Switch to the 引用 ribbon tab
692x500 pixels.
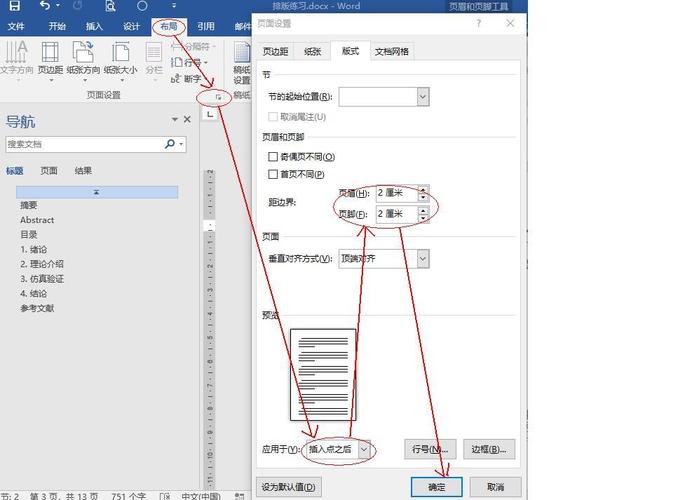[x=206, y=26]
